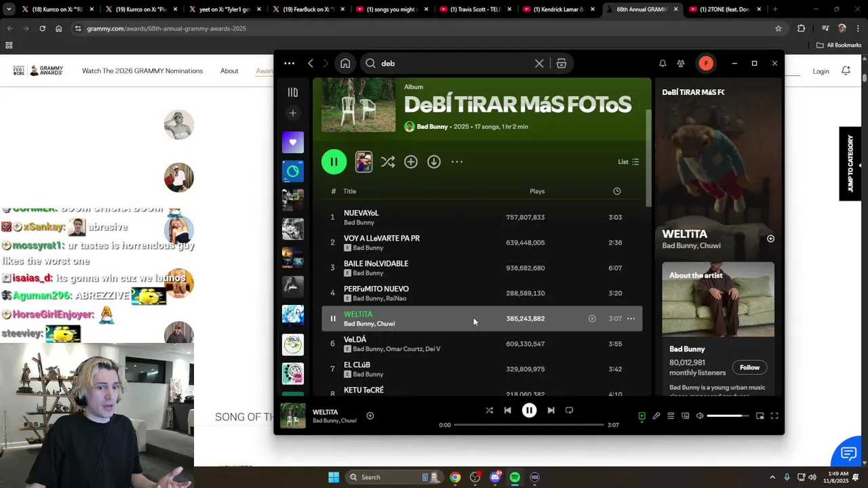Sort tracks by duration clock icon
The width and height of the screenshot is (868, 488).
tap(616, 191)
